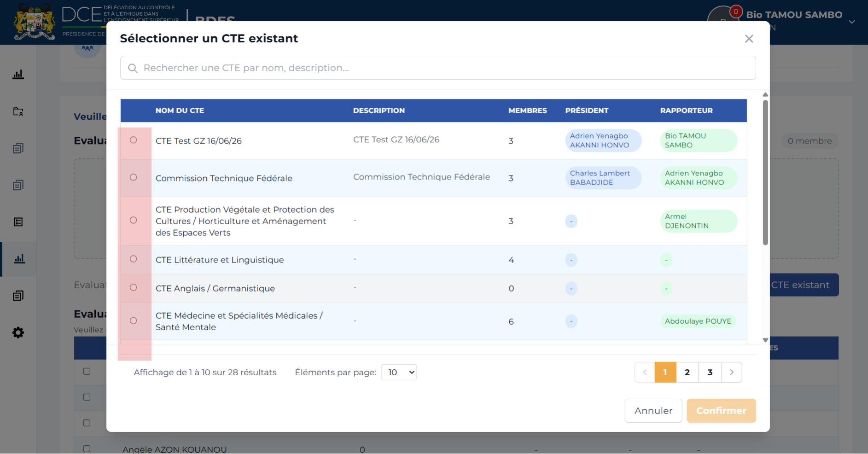Click the CTE Anglais / Germanistique name
This screenshot has width=868, height=454.
pyautogui.click(x=215, y=288)
